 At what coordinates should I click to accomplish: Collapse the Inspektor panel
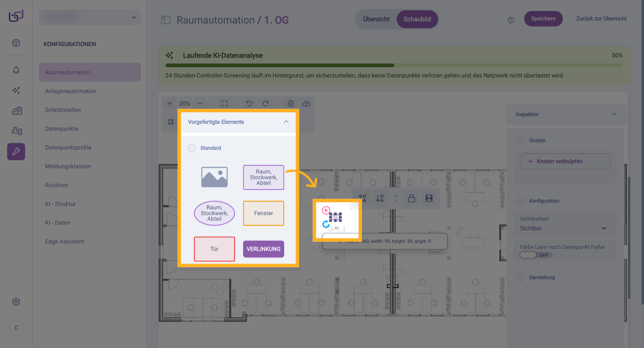click(x=614, y=114)
